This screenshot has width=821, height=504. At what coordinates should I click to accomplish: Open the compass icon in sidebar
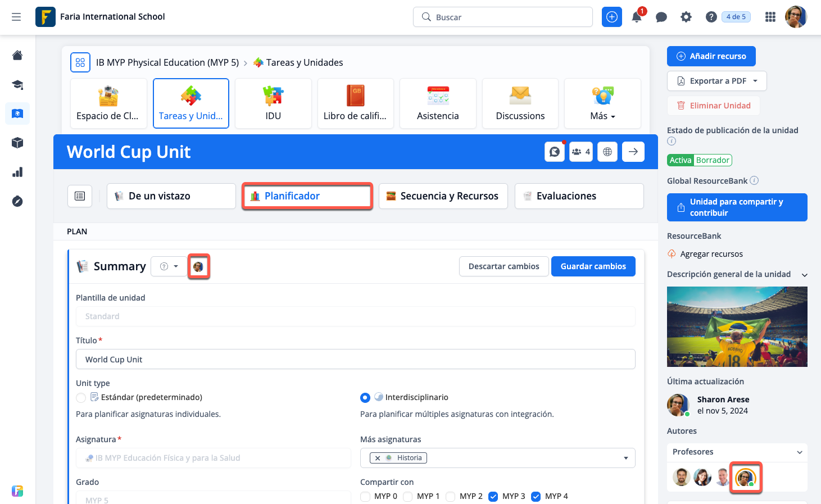(x=17, y=201)
